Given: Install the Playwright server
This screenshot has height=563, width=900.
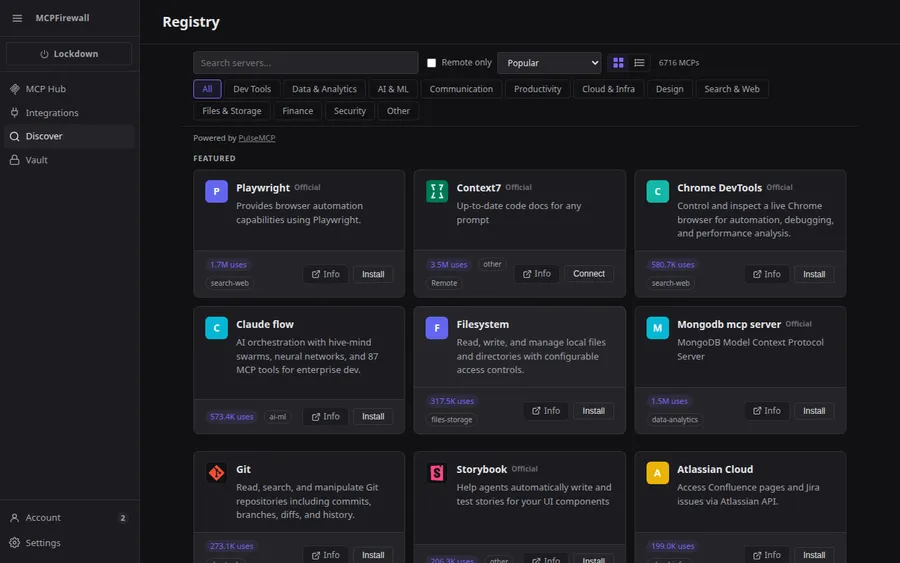Looking at the screenshot, I should 373,274.
